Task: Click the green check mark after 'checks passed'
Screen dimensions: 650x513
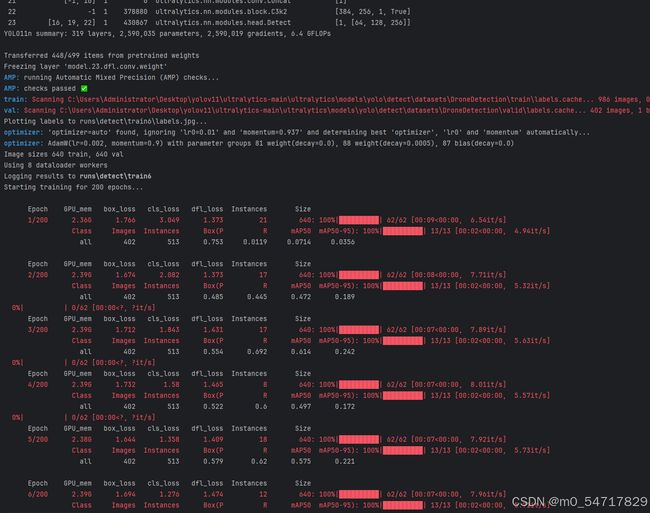Action: (84, 88)
